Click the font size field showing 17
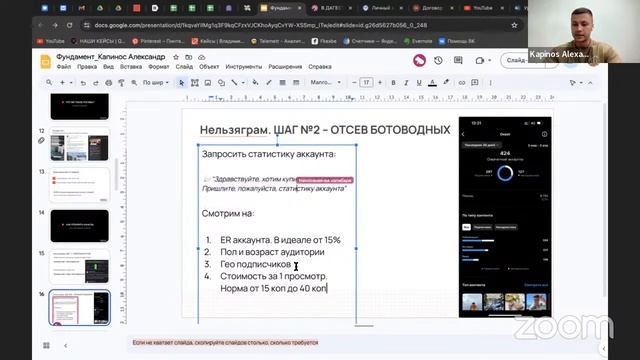Screen dimensions: 640x360 click(367, 82)
